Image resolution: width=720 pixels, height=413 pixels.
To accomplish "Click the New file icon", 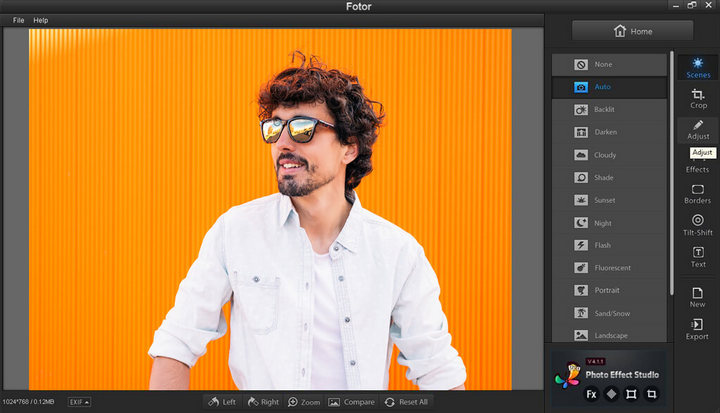I will click(x=698, y=297).
